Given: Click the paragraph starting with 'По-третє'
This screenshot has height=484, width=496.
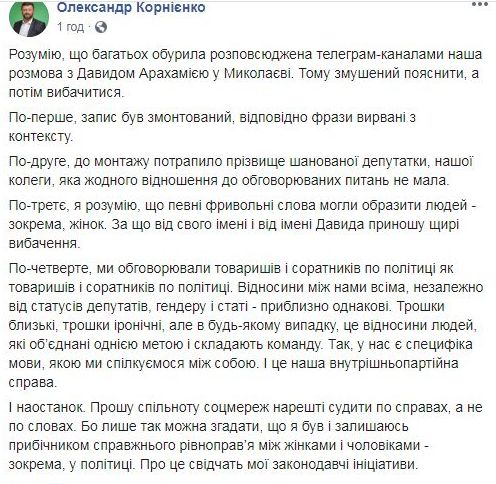Looking at the screenshot, I should coord(242,224).
